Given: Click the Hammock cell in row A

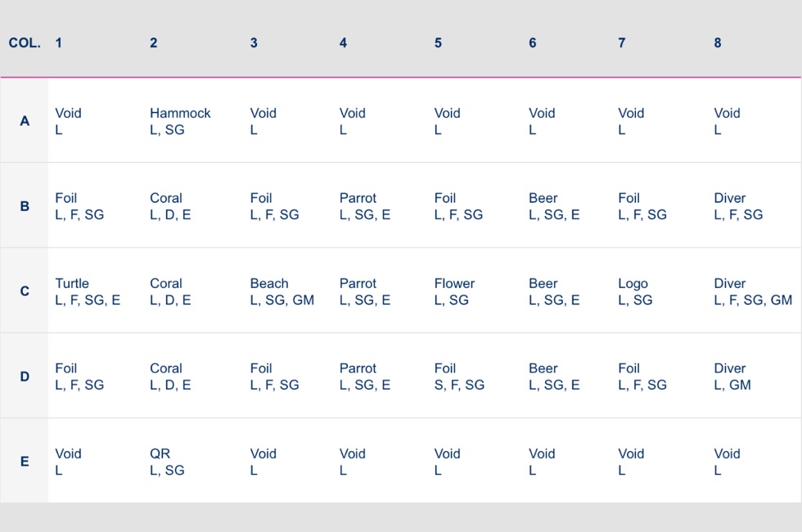Looking at the screenshot, I should [x=180, y=121].
